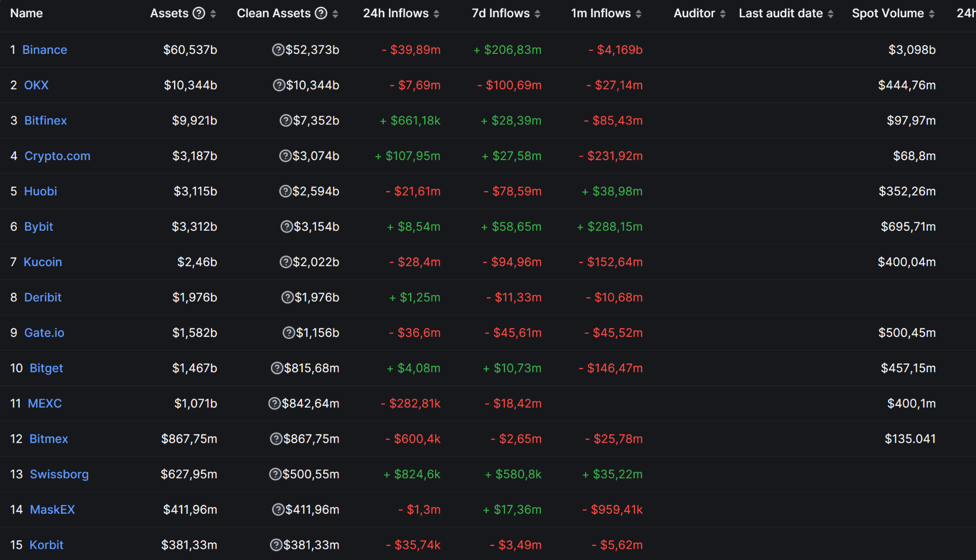976x560 pixels.
Task: Open the Bitfinex exchange link
Action: coord(46,120)
